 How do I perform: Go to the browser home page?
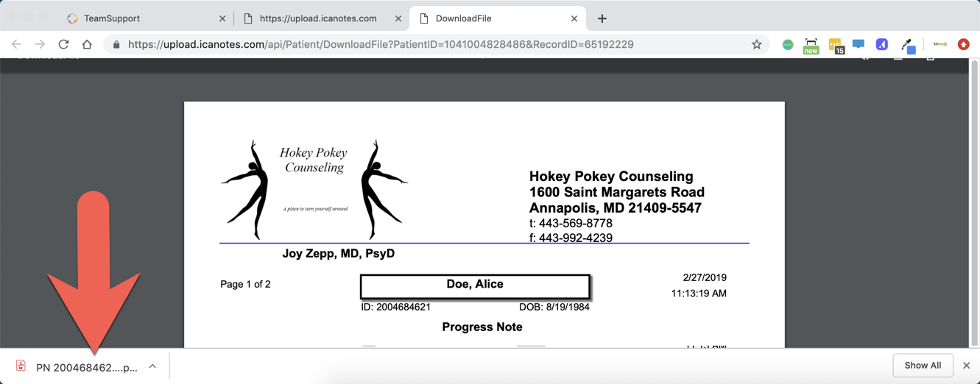(87, 44)
